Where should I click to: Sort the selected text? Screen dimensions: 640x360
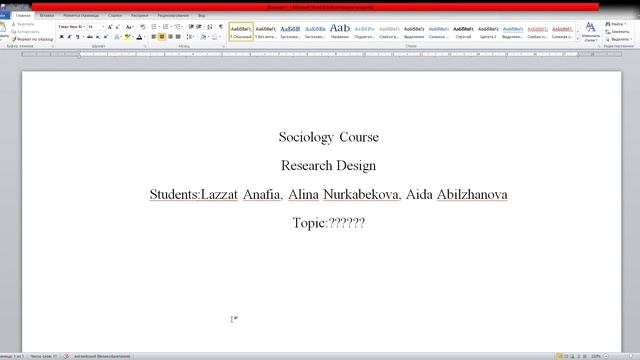tap(210, 27)
